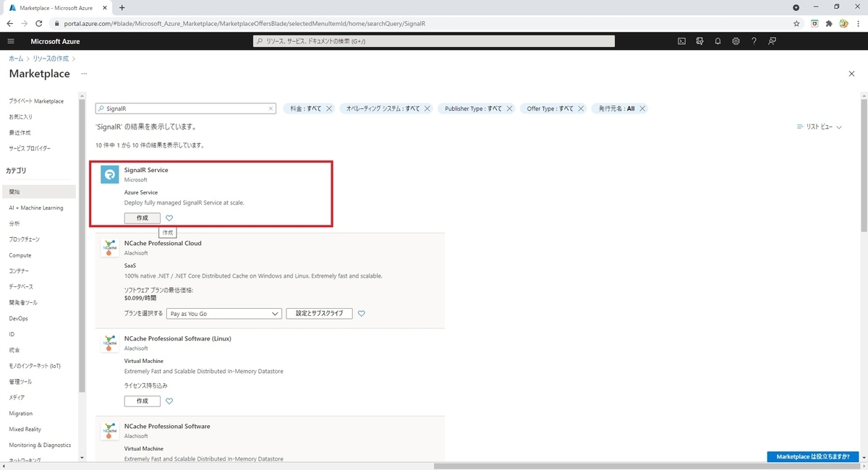Open the directory and subscription filter icon

pos(699,41)
